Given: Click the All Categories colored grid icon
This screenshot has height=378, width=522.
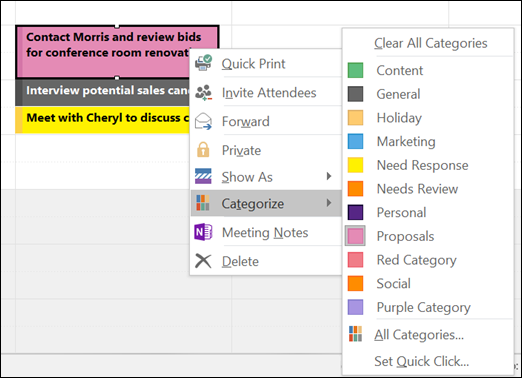Looking at the screenshot, I should click(355, 334).
